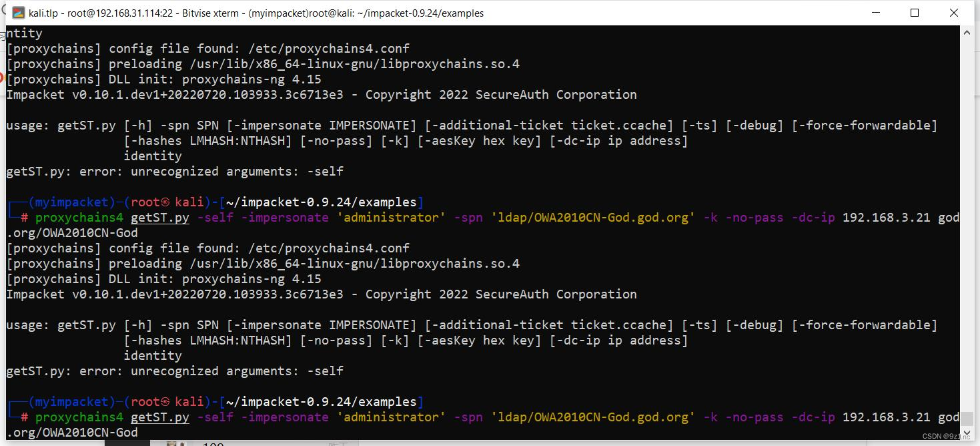Click the scrollbar up arrow in the terminal
Image resolution: width=980 pixels, height=446 pixels.
point(967,33)
